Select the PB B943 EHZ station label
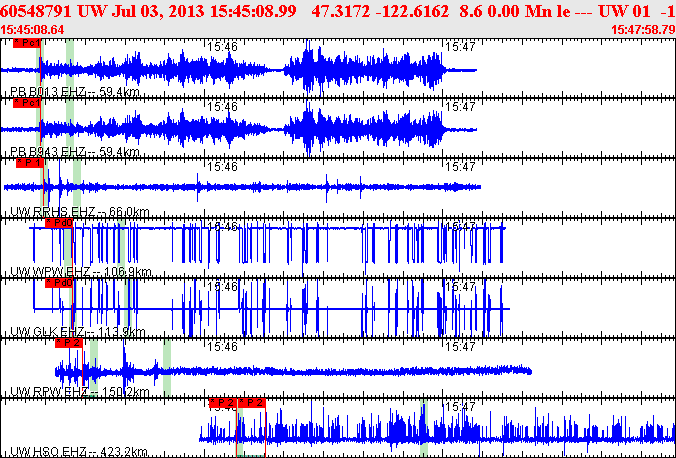This screenshot has height=458, width=676. 74,152
